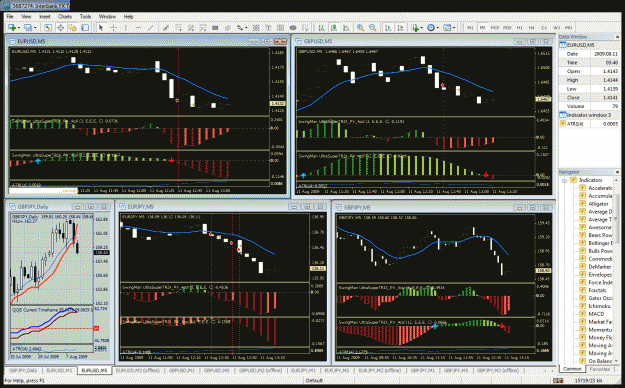
Task: Select the Ichimoku indicator in Navigator
Action: click(x=598, y=306)
